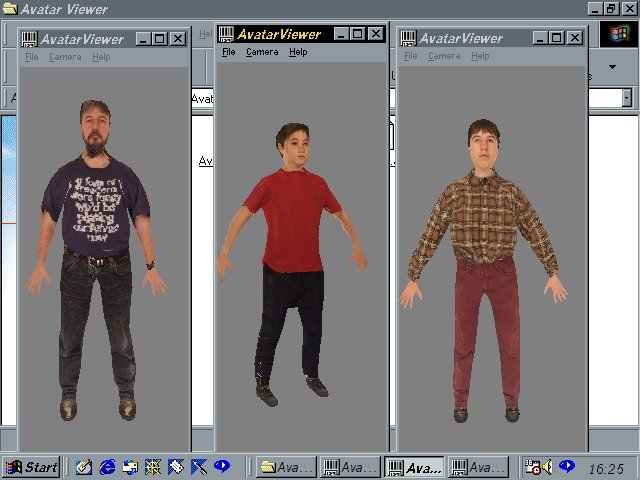Click blue eye icon beside Start quick launch
This screenshot has height=480, width=640.
[221, 467]
